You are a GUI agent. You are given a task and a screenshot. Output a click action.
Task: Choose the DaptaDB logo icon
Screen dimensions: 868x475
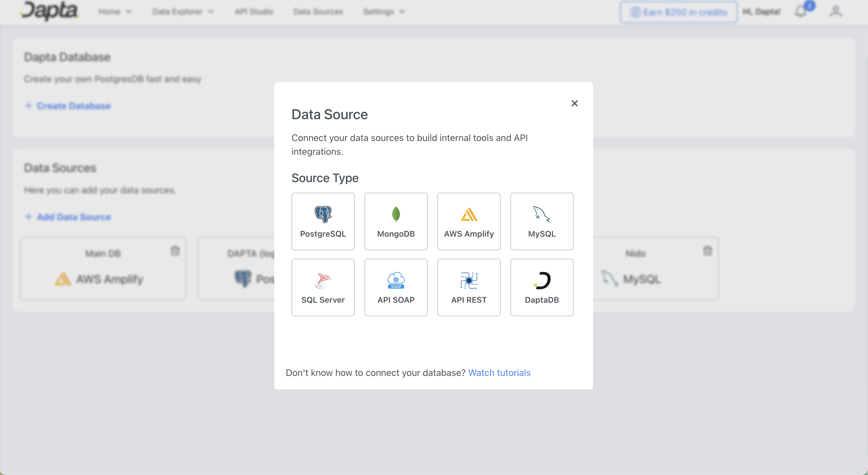[542, 280]
